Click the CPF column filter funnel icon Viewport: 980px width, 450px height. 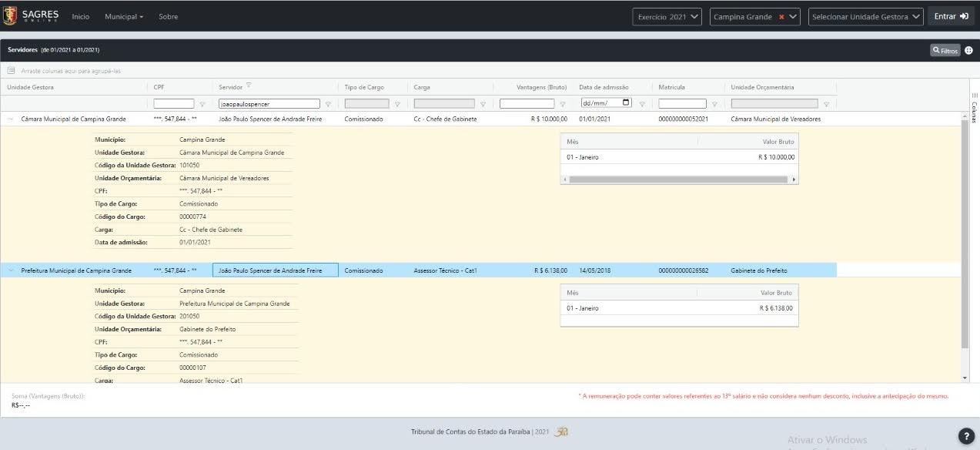(202, 104)
